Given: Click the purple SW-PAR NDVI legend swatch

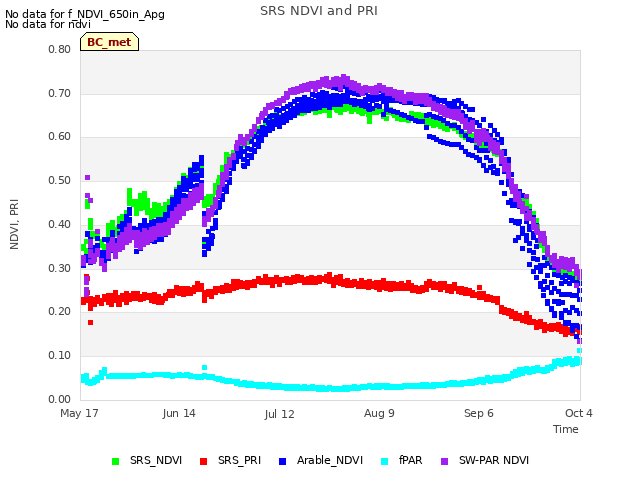Looking at the screenshot, I should [444, 461].
